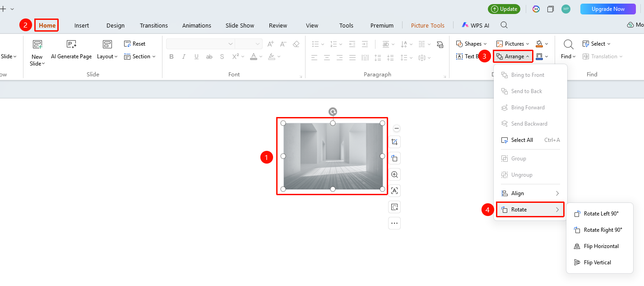Choose Flip Horizontal from the Rotate submenu

[596, 246]
